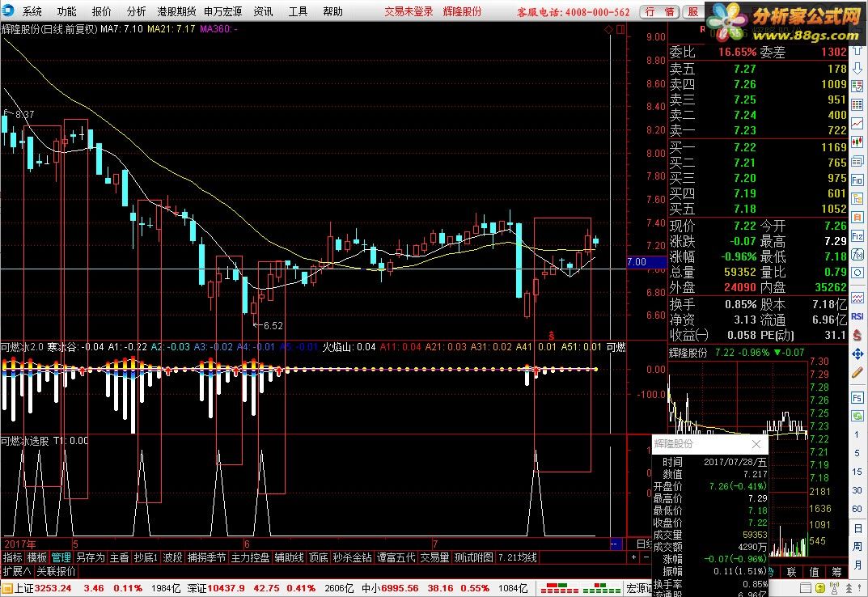Select the pencil drawing tool
The height and width of the screenshot is (597, 868).
tap(857, 372)
